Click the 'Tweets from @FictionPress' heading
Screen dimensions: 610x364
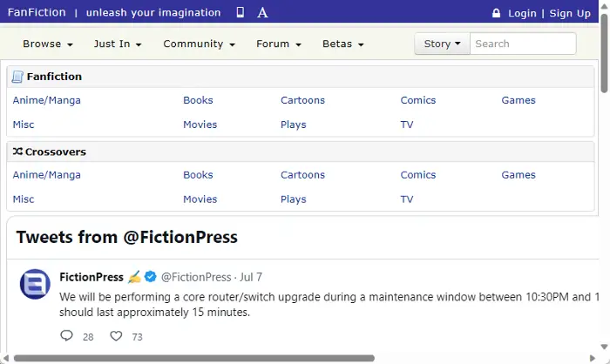[127, 237]
